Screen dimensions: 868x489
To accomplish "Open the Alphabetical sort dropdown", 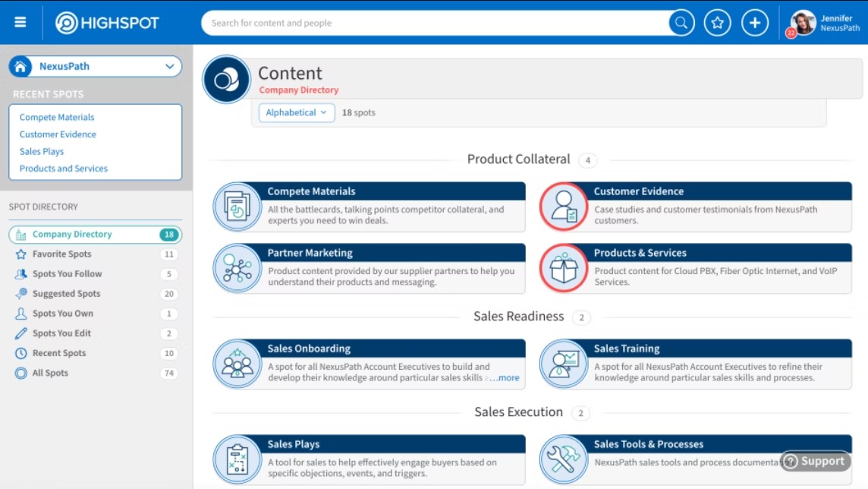I will pos(297,112).
